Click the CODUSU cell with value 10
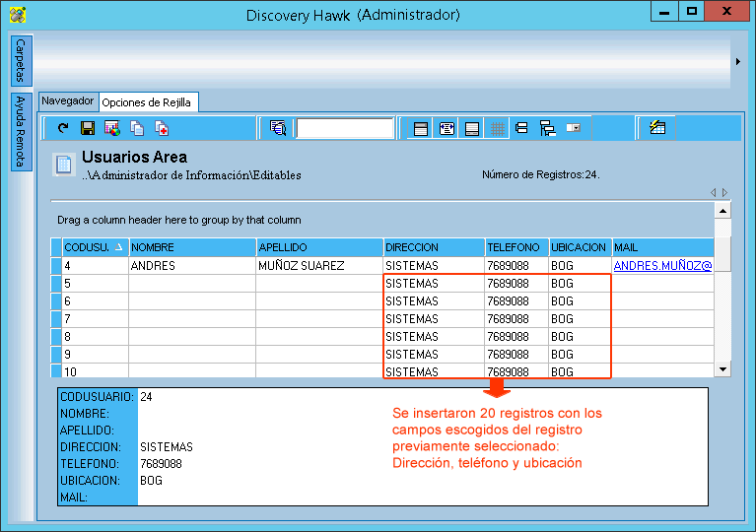The image size is (756, 532). tap(96, 371)
